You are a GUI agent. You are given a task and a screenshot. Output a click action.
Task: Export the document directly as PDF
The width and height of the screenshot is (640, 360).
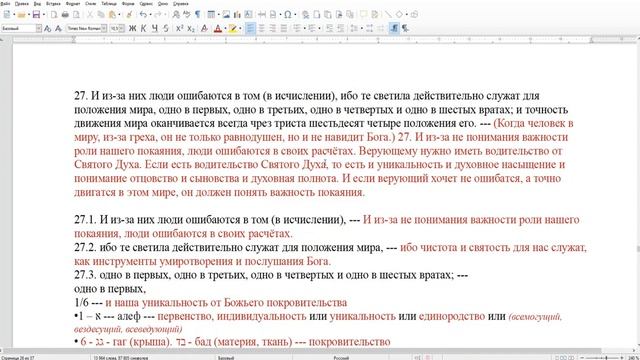pyautogui.click(x=54, y=15)
